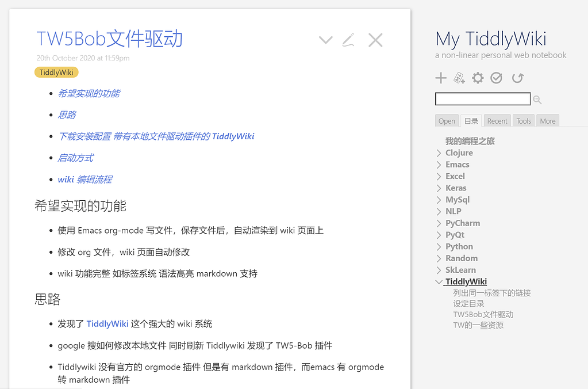The width and height of the screenshot is (588, 389).
Task: Open the Tools tab
Action: coord(523,120)
